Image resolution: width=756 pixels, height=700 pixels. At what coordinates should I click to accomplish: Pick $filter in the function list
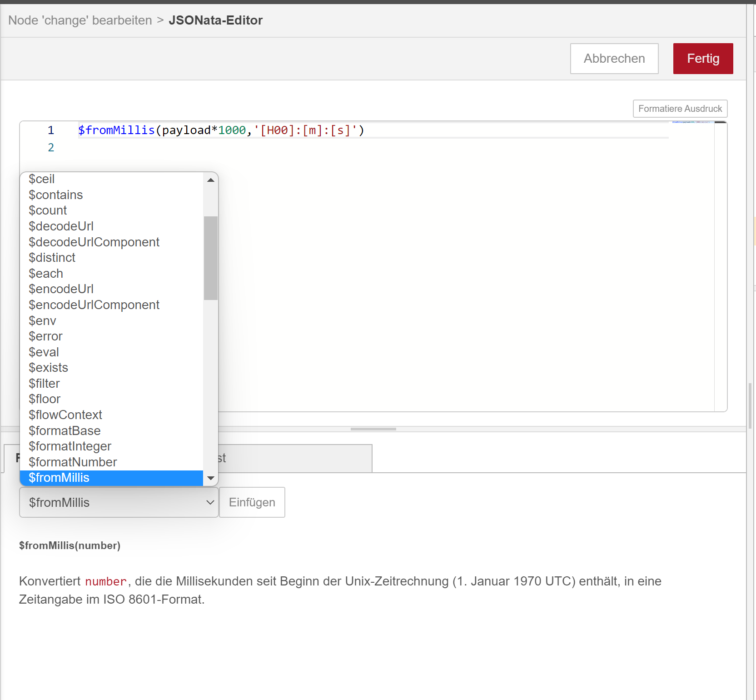(x=112, y=384)
